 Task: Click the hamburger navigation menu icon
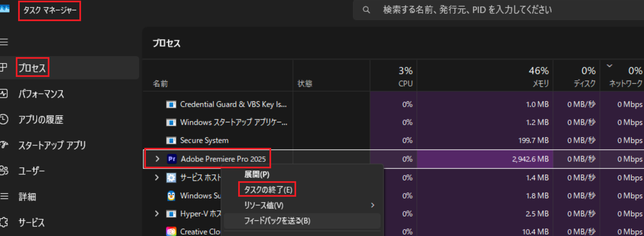click(4, 42)
